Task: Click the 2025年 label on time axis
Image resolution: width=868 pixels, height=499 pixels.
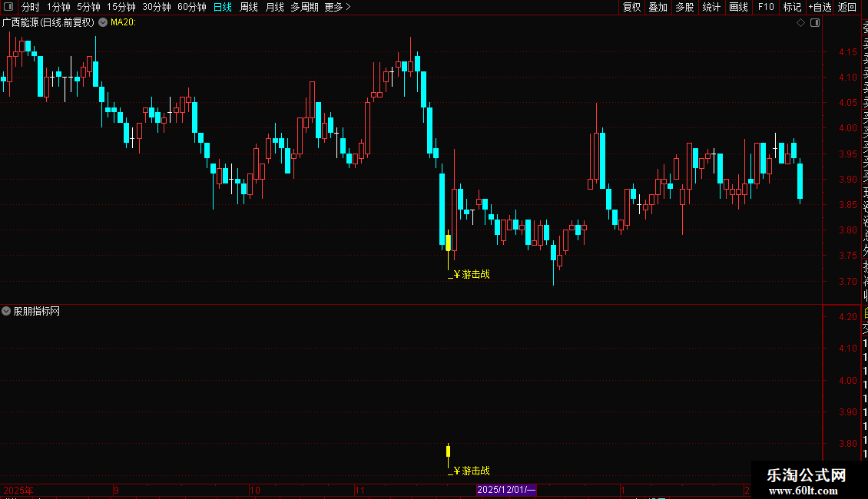Action: 18,490
